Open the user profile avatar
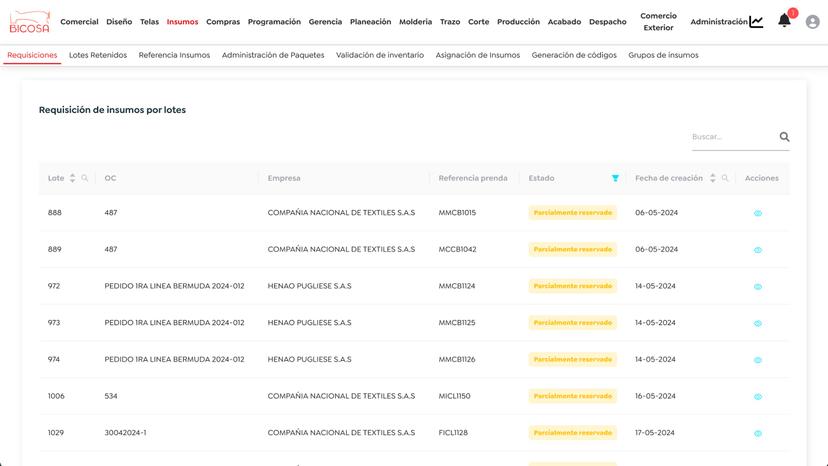 tap(812, 22)
